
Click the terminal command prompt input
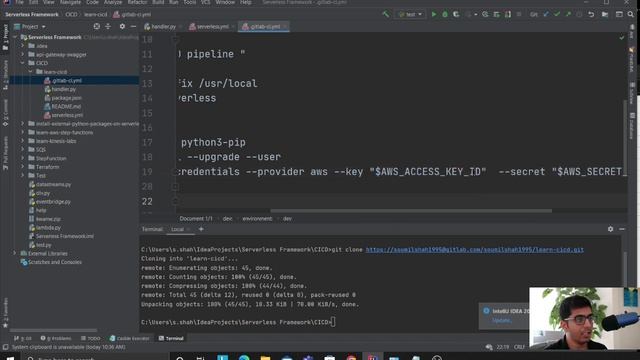tap(333, 322)
